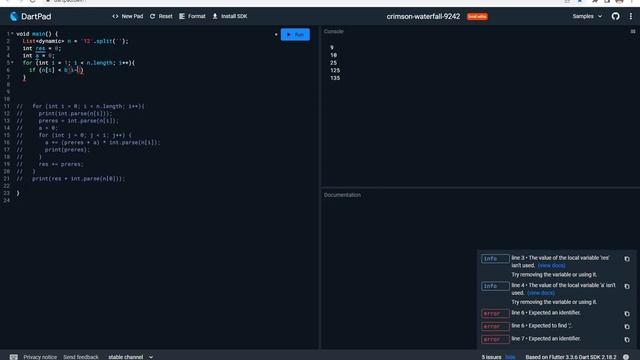Copy 'line 6 Expected an identifier' error
This screenshot has width=640, height=360.
point(627,313)
